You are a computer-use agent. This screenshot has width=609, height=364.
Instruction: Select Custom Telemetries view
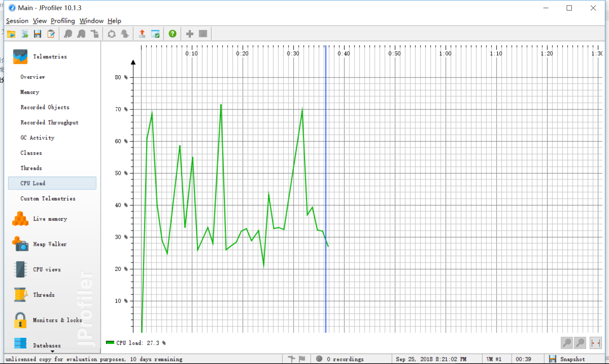[x=48, y=198]
